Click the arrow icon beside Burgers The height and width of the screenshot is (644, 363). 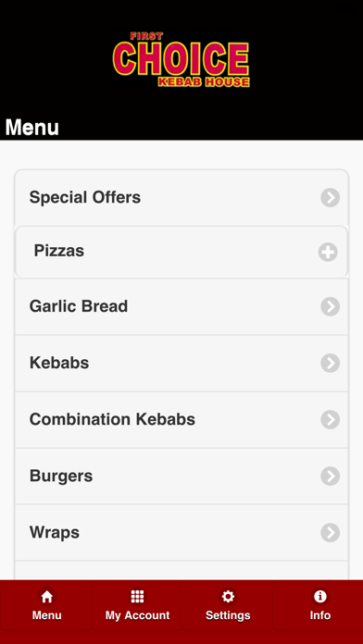[x=330, y=476]
